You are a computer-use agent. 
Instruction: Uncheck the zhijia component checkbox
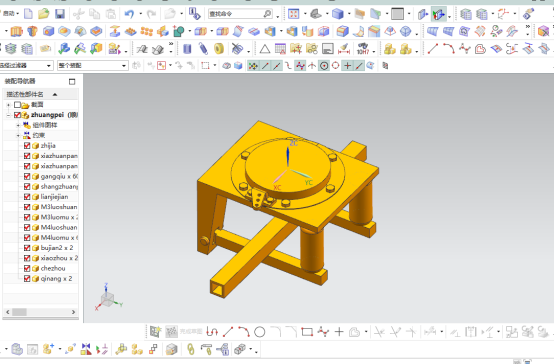pos(27,146)
